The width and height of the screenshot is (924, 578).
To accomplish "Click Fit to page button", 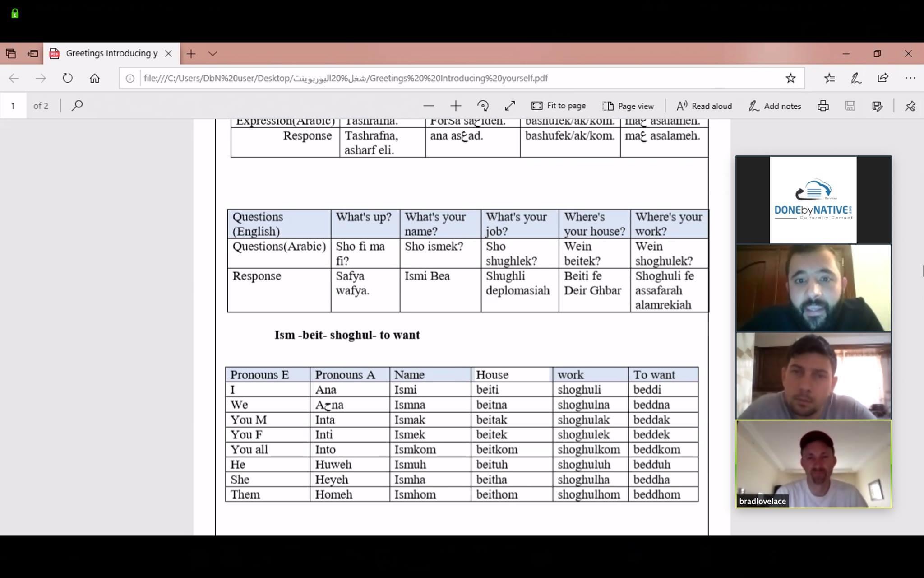I will point(559,106).
